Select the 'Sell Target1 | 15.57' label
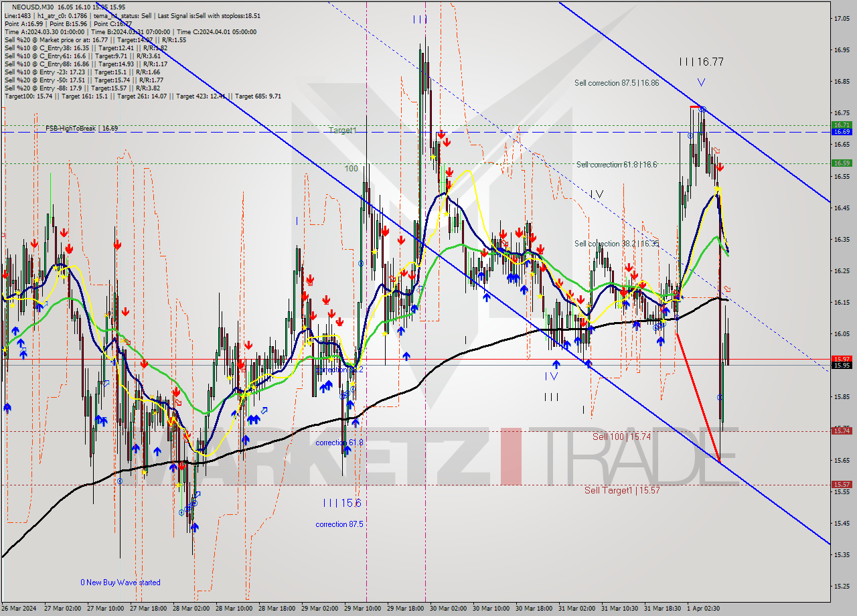 622,490
